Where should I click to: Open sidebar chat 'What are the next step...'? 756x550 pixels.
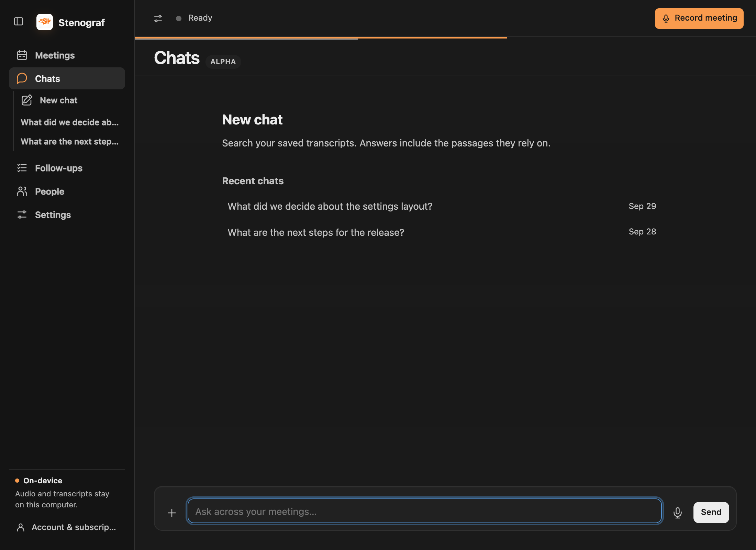click(x=70, y=142)
